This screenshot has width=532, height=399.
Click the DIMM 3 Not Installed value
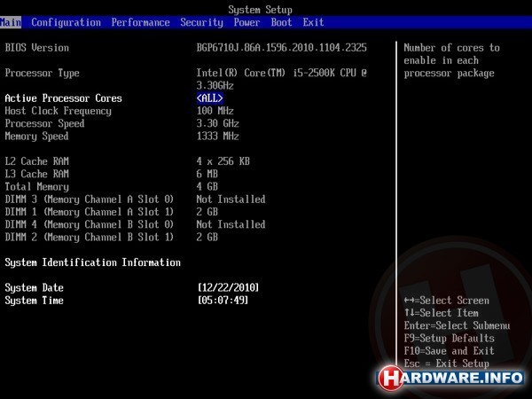(x=231, y=199)
